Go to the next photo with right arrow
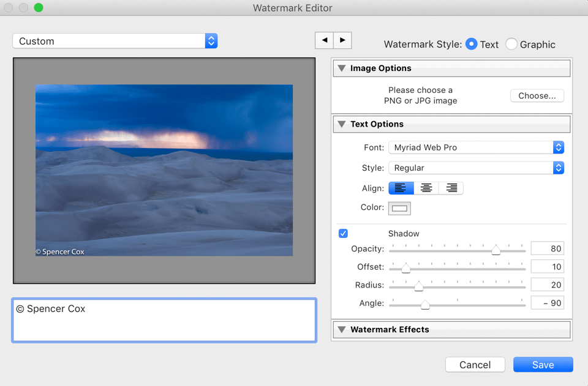588x386 pixels. coord(342,40)
